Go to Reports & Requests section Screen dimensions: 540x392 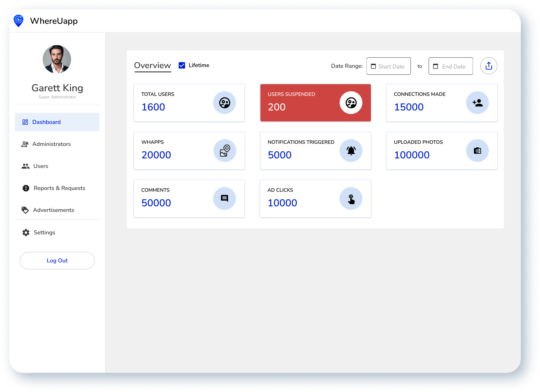(59, 188)
